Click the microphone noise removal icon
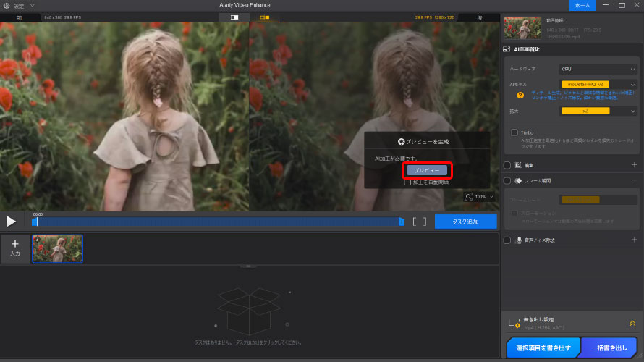The height and width of the screenshot is (362, 644). tap(519, 240)
